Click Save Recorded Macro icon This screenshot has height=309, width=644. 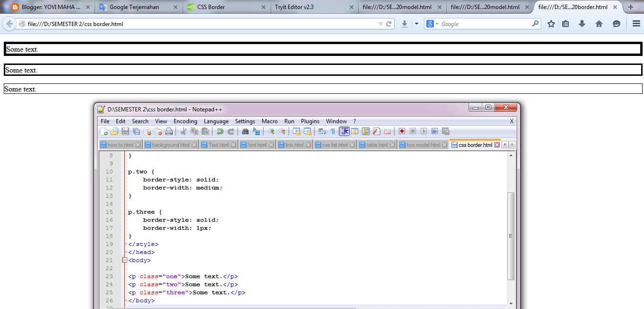(445, 131)
